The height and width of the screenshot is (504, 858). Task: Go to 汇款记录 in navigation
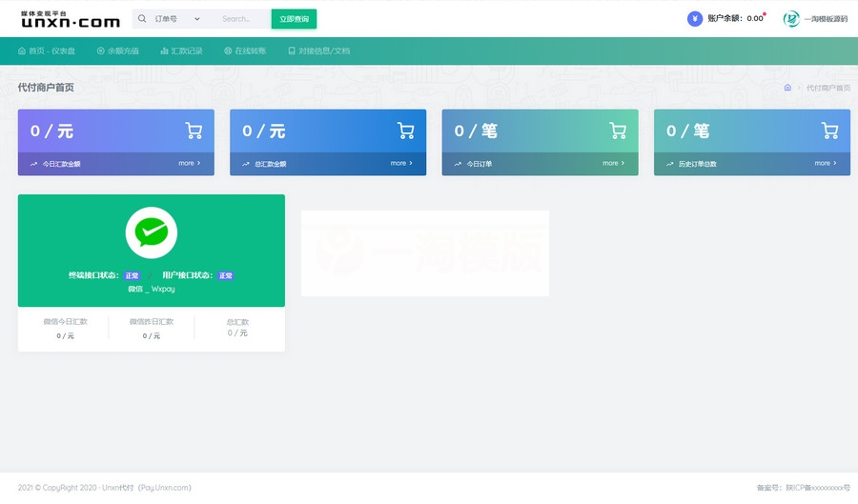[181, 51]
